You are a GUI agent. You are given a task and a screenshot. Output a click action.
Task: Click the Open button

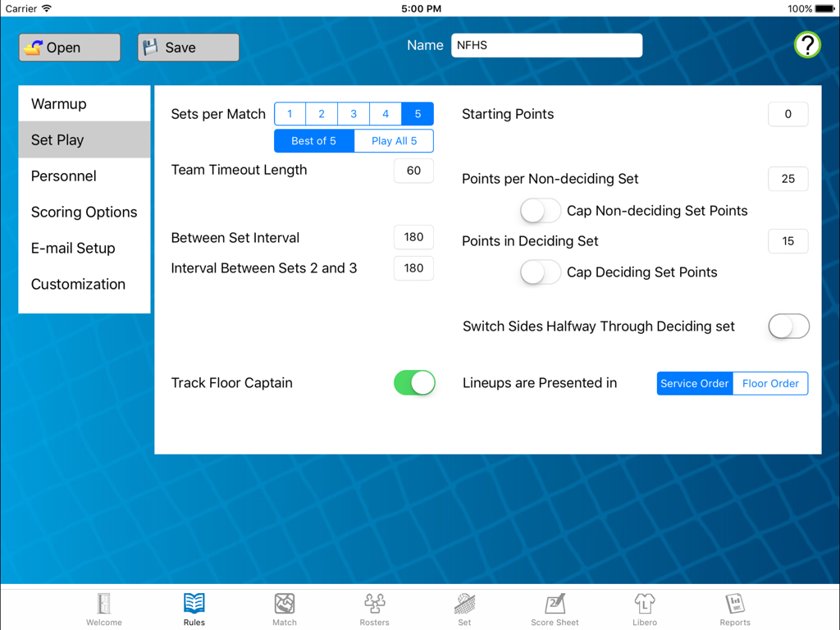(69, 47)
